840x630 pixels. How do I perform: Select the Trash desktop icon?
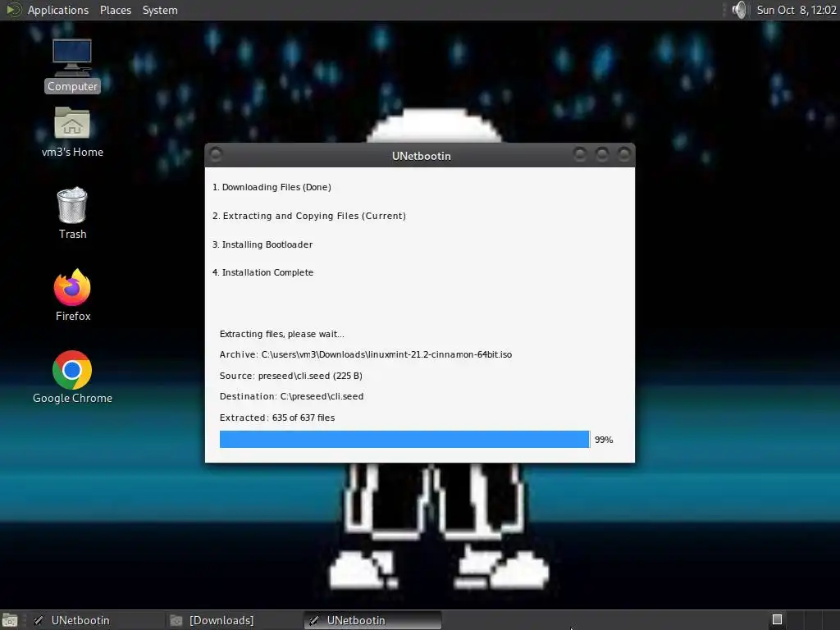72,213
